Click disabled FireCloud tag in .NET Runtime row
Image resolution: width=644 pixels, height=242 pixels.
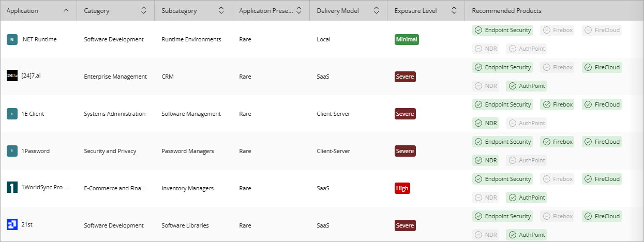pyautogui.click(x=602, y=30)
